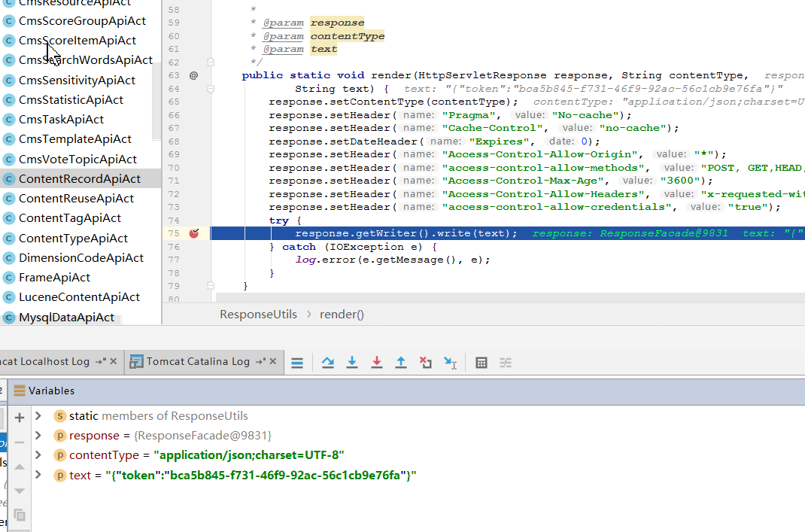The width and height of the screenshot is (805, 532).
Task: Click the Step Over debugger icon
Action: click(x=328, y=363)
